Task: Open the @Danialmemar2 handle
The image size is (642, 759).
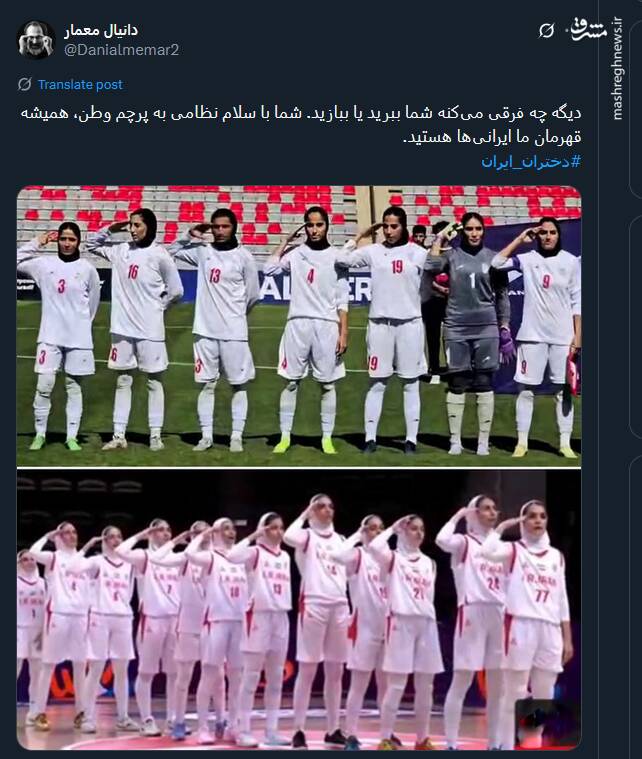Action: (x=122, y=50)
